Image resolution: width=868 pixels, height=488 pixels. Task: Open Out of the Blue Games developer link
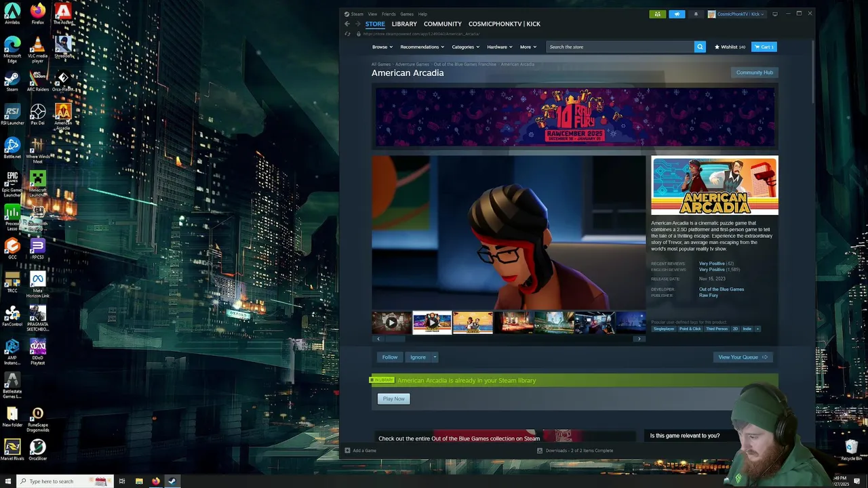coord(722,289)
